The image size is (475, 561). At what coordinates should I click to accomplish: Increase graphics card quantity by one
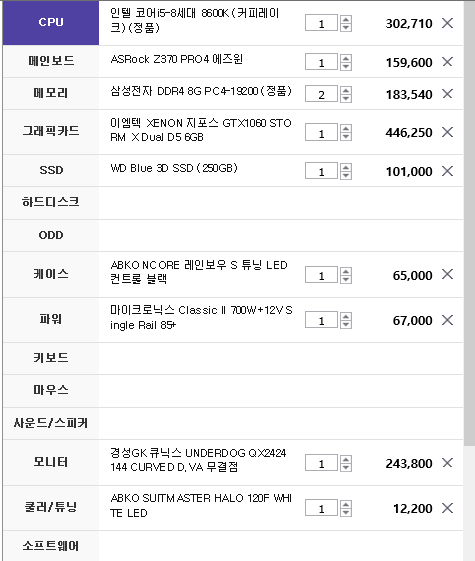pyautogui.click(x=346, y=128)
